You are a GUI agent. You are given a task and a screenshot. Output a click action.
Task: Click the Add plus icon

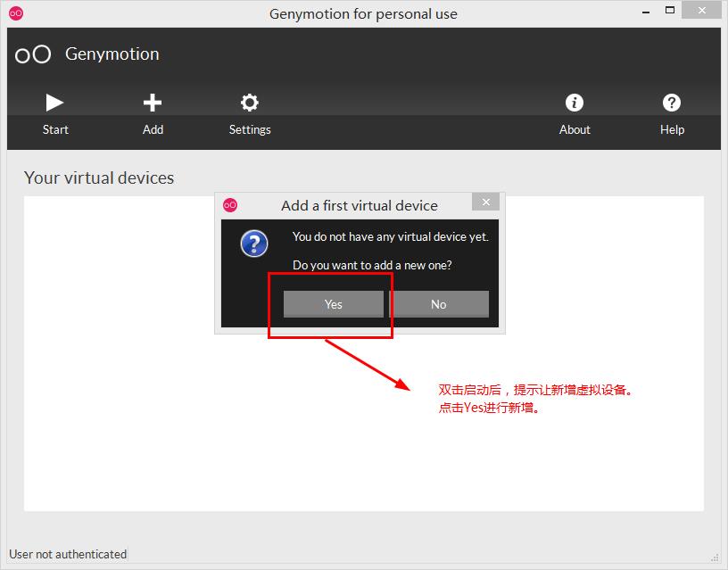coord(153,103)
